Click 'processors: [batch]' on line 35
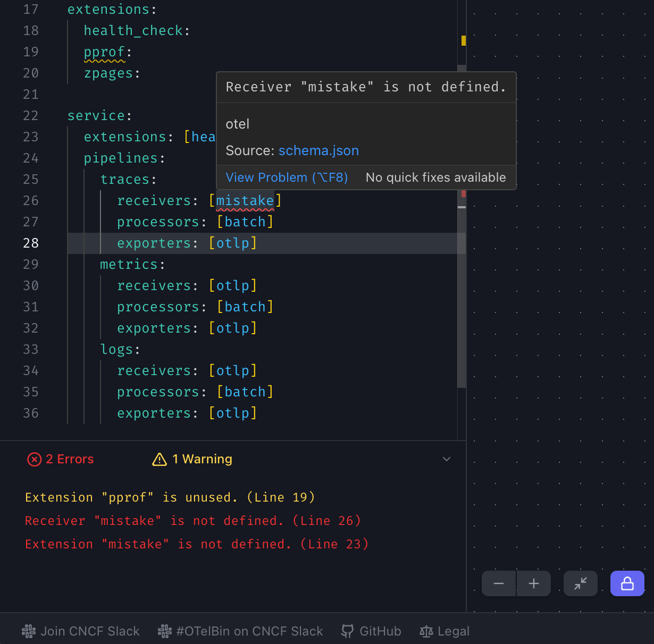The image size is (654, 644). 195,392
